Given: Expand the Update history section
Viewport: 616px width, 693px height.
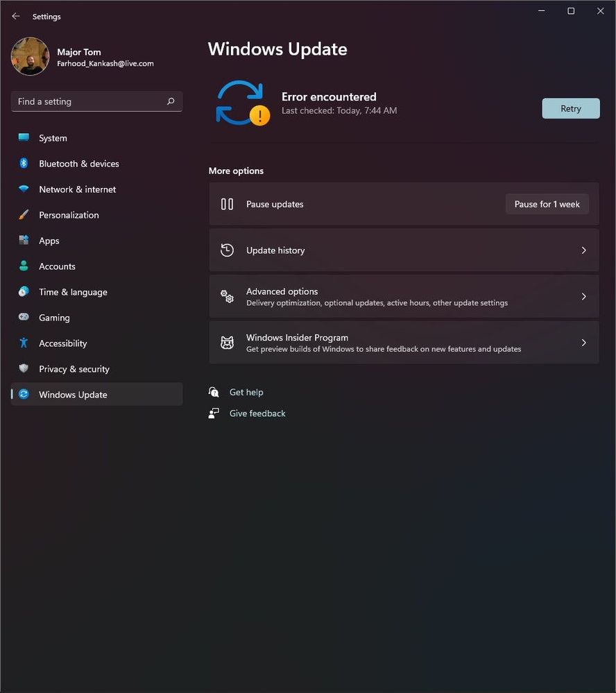Looking at the screenshot, I should (583, 250).
